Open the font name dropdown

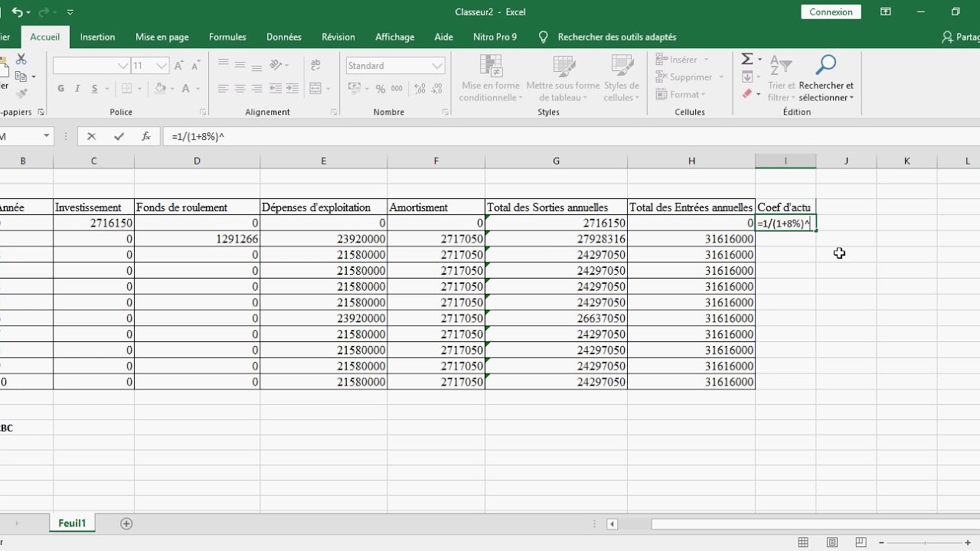(x=122, y=66)
